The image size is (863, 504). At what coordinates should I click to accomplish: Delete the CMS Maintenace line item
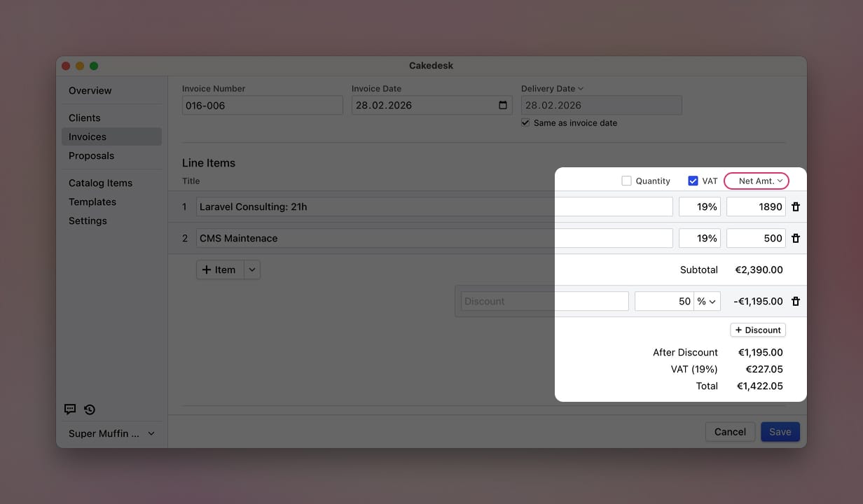[x=796, y=238]
